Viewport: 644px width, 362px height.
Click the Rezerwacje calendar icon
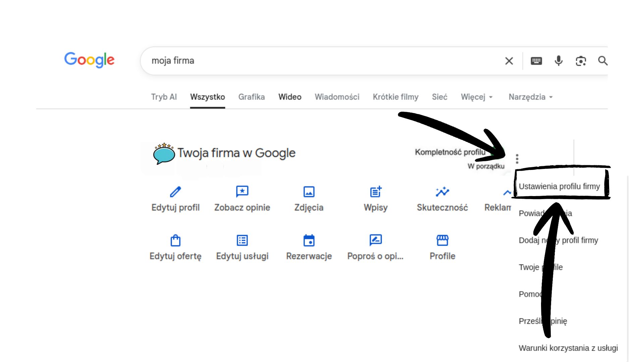(309, 240)
